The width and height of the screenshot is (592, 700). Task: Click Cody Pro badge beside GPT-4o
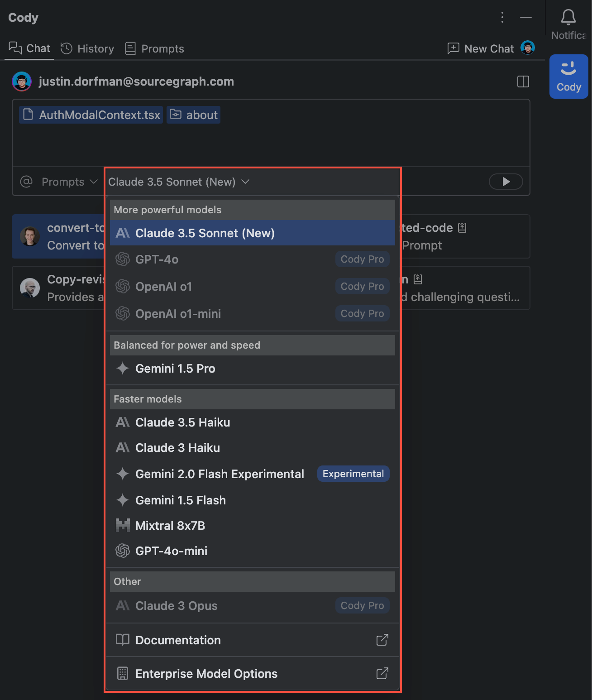[362, 259]
